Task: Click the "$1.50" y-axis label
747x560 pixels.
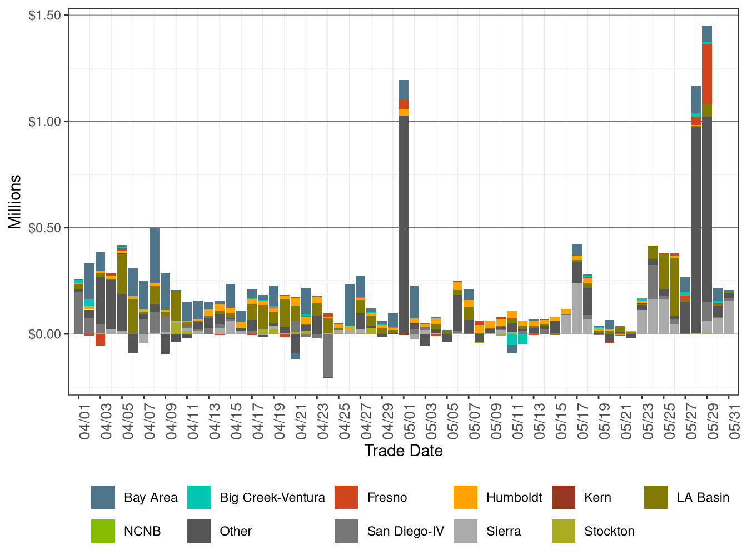Action: point(45,15)
